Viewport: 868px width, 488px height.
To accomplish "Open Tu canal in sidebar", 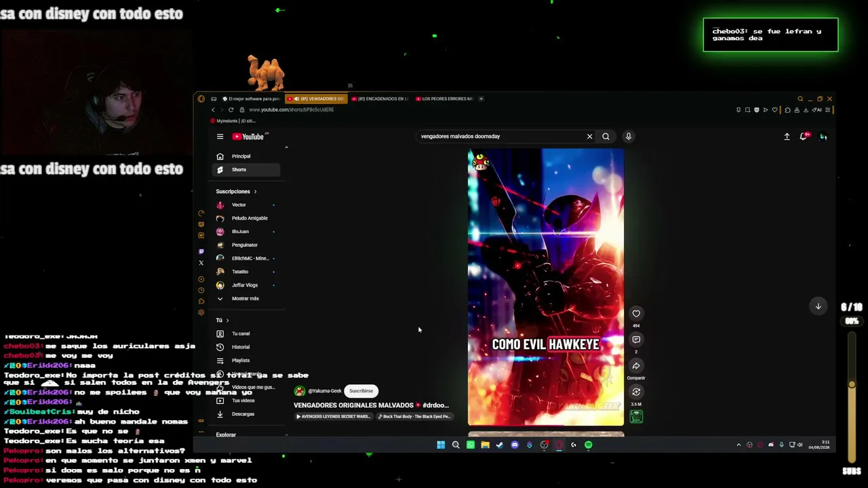I will pos(246,333).
